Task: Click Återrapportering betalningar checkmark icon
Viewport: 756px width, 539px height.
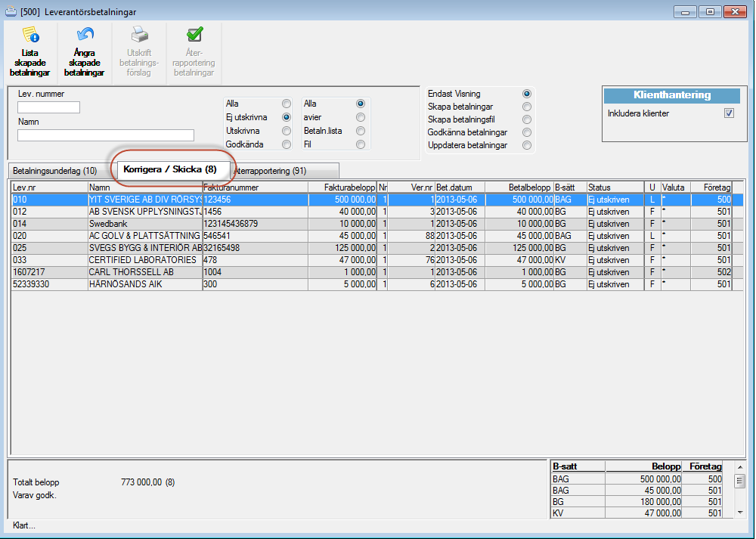Action: (x=194, y=35)
